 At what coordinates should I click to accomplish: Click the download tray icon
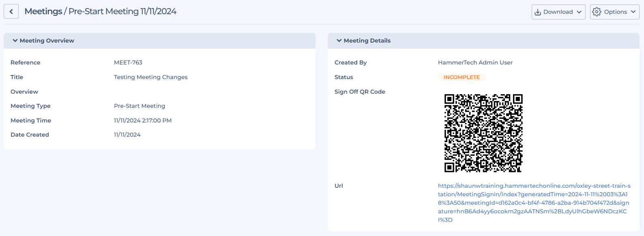pos(538,12)
